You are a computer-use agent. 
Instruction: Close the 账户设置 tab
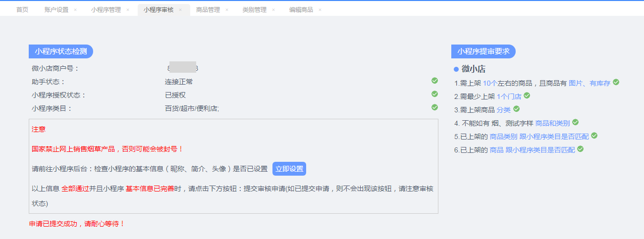pyautogui.click(x=75, y=10)
